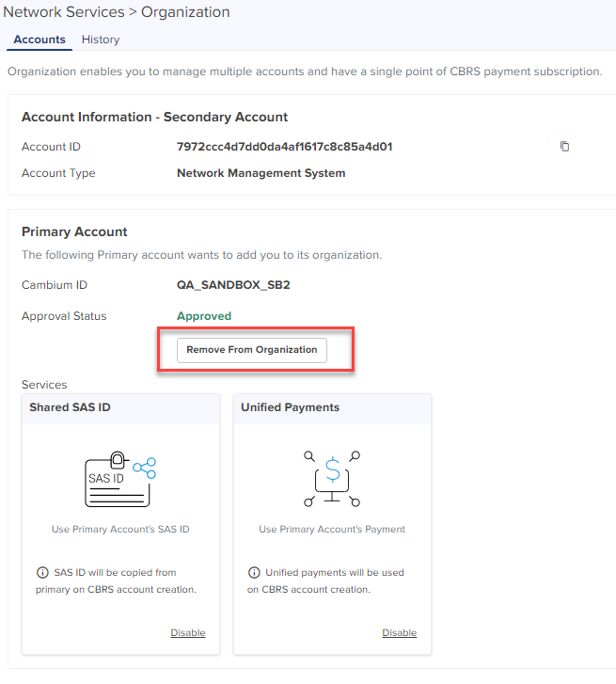Click the info icon beside Unified payments note
The width and height of the screenshot is (616, 684).
point(253,572)
